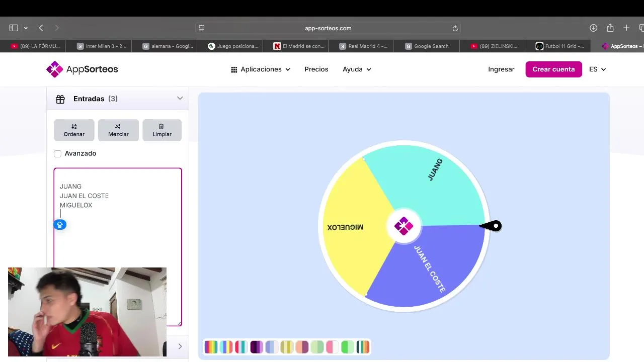The image size is (644, 362).
Task: Select the pale green palette
Action: point(317,347)
